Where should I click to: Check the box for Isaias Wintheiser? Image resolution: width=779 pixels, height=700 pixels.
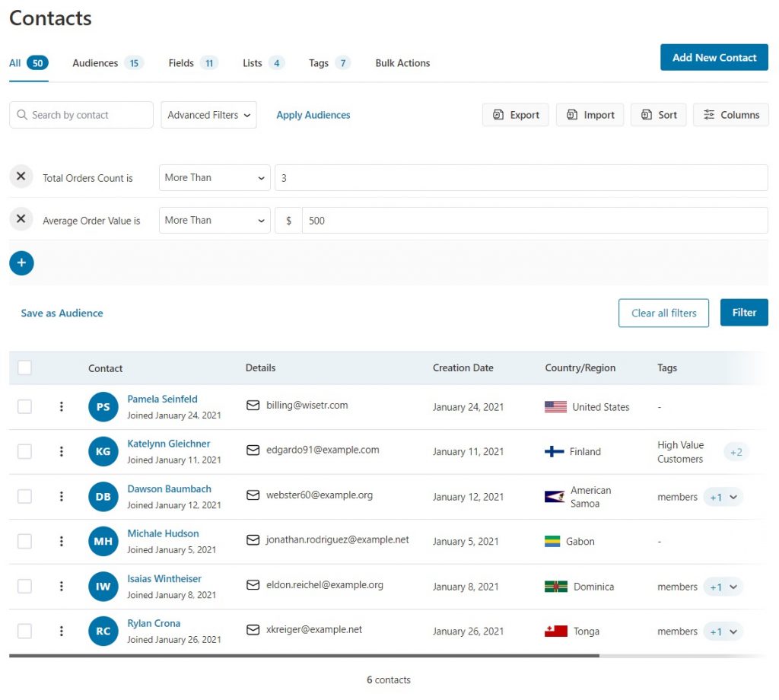pos(24,586)
